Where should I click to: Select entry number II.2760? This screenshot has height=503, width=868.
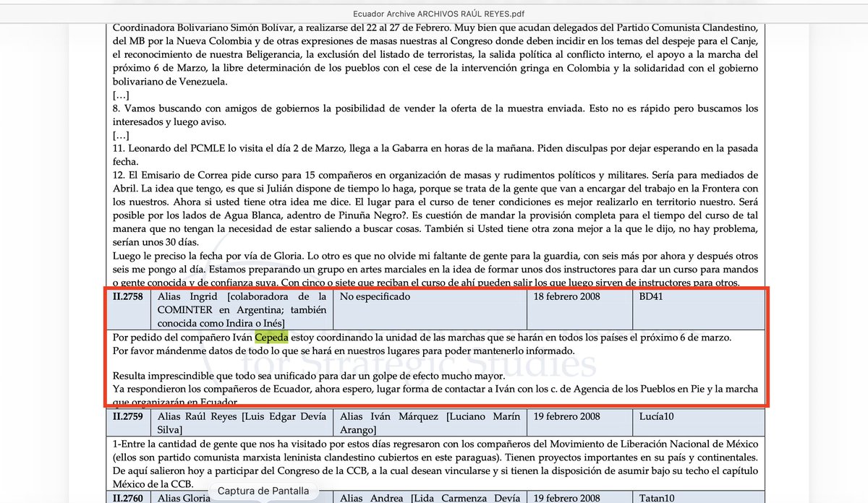click(x=128, y=497)
